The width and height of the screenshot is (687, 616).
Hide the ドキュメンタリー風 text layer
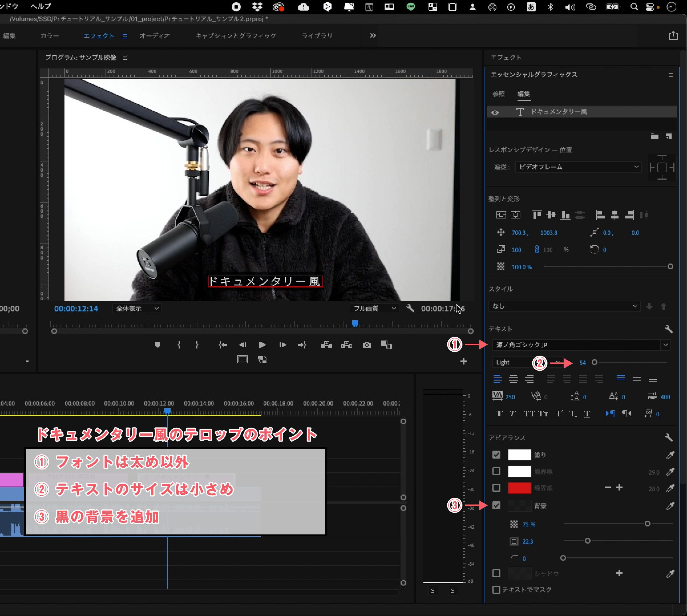click(495, 112)
